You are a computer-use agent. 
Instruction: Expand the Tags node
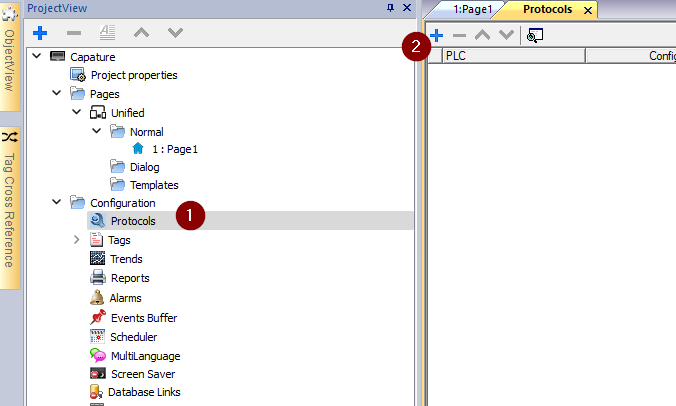76,239
